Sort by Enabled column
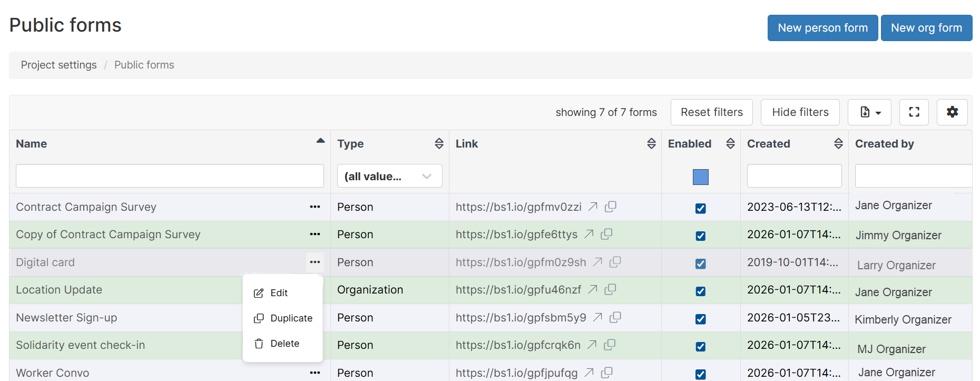This screenshot has width=980, height=381. [x=730, y=143]
